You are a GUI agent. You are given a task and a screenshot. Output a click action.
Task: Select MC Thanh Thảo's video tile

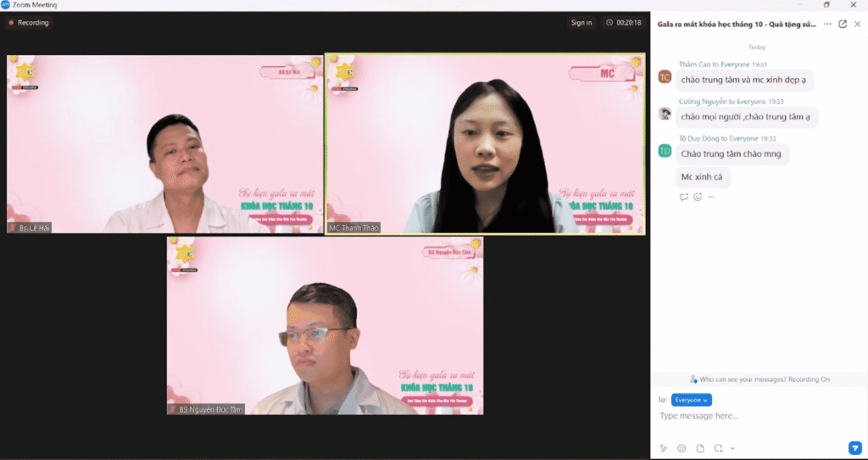(485, 144)
